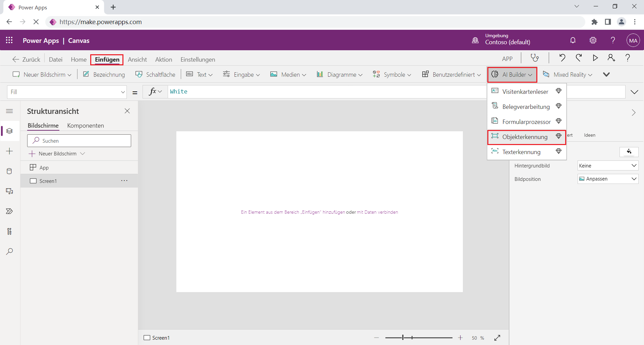The height and width of the screenshot is (345, 644).
Task: Click the fill color picker button
Action: point(629,152)
